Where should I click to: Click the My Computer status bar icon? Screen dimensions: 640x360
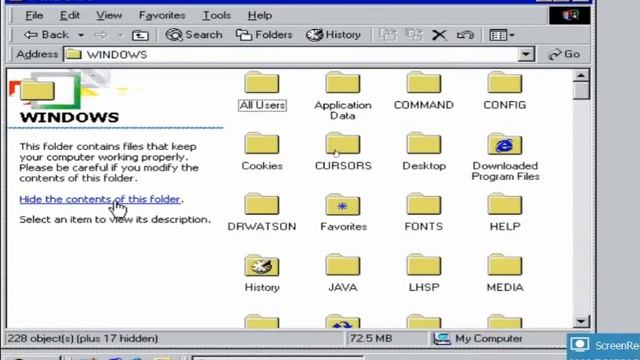(442, 338)
